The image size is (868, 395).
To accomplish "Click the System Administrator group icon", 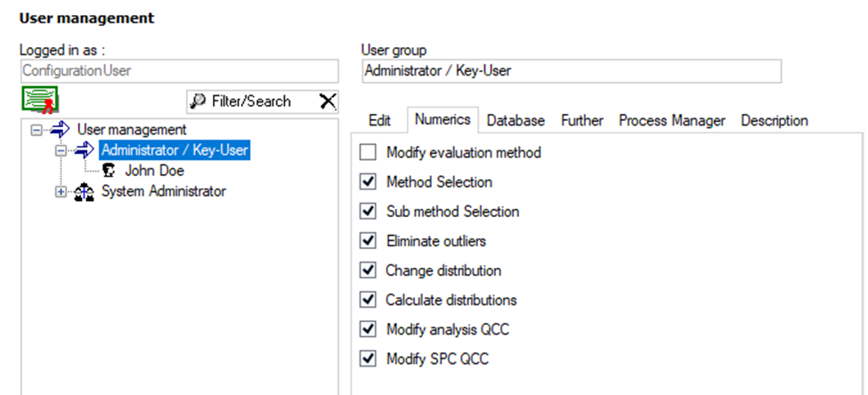I will click(x=85, y=191).
